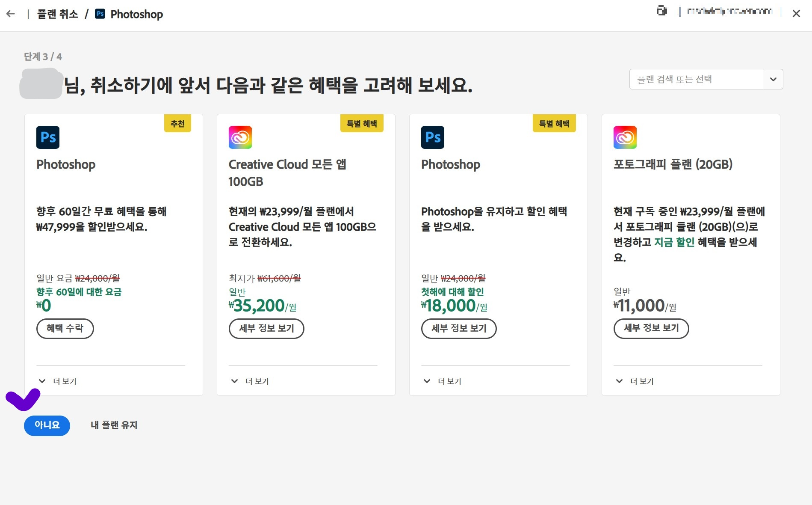Focus the 플랜 검색 또는 선택 search field
The height and width of the screenshot is (505, 812).
[x=696, y=79]
